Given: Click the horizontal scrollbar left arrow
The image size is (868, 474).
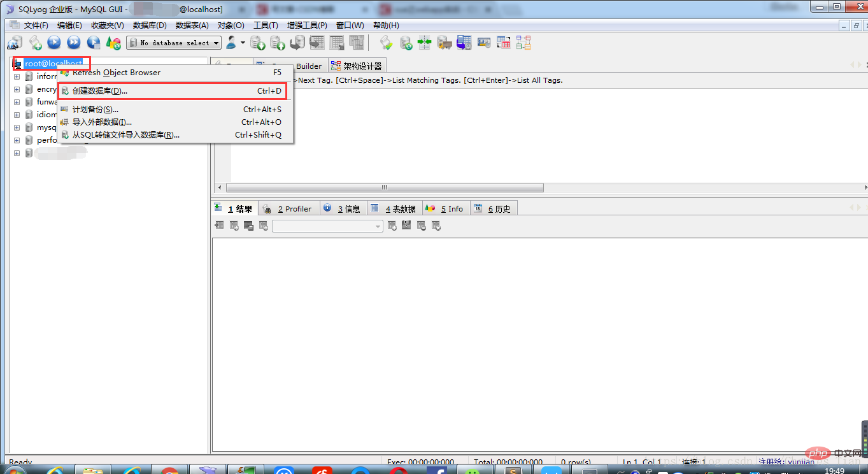Looking at the screenshot, I should coord(220,188).
